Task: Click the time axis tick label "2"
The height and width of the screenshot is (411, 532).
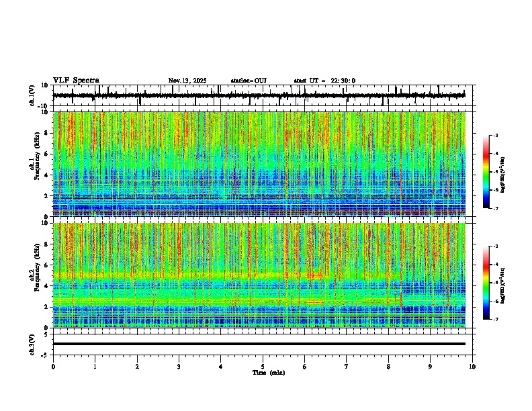Action: point(137,367)
